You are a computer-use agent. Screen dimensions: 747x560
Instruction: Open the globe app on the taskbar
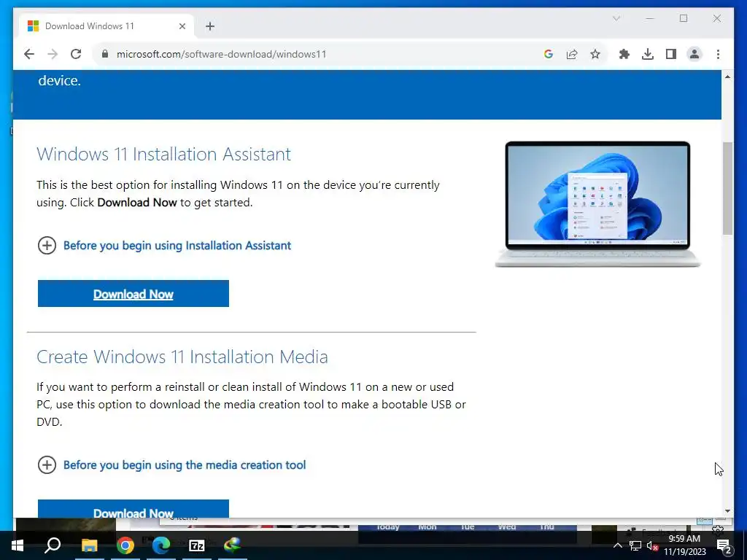233,545
